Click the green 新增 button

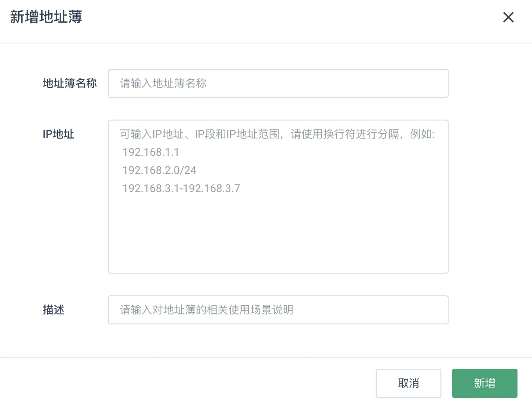click(484, 383)
